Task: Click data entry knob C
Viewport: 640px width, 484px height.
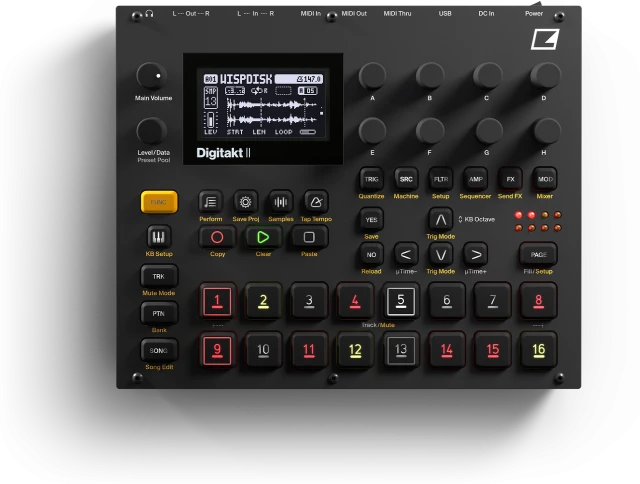Action: click(x=487, y=76)
